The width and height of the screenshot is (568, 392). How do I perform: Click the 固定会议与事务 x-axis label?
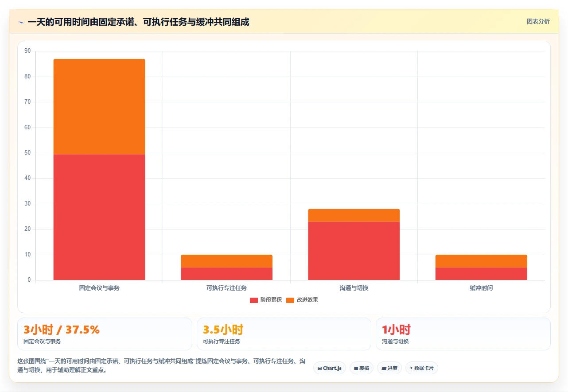click(99, 288)
